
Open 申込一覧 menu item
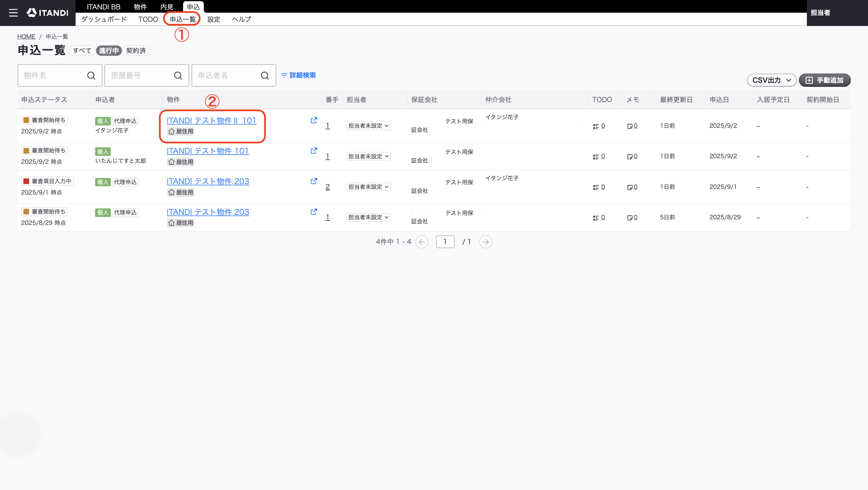tap(183, 19)
